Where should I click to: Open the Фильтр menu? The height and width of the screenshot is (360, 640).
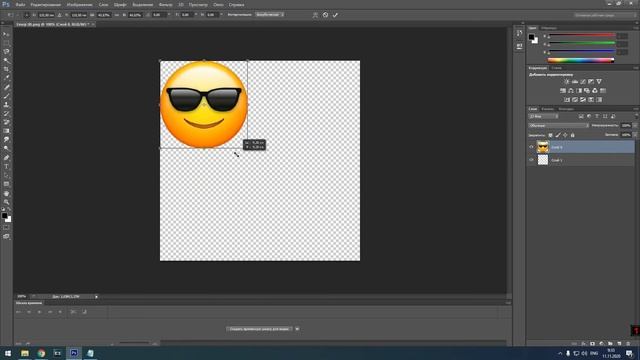165,5
